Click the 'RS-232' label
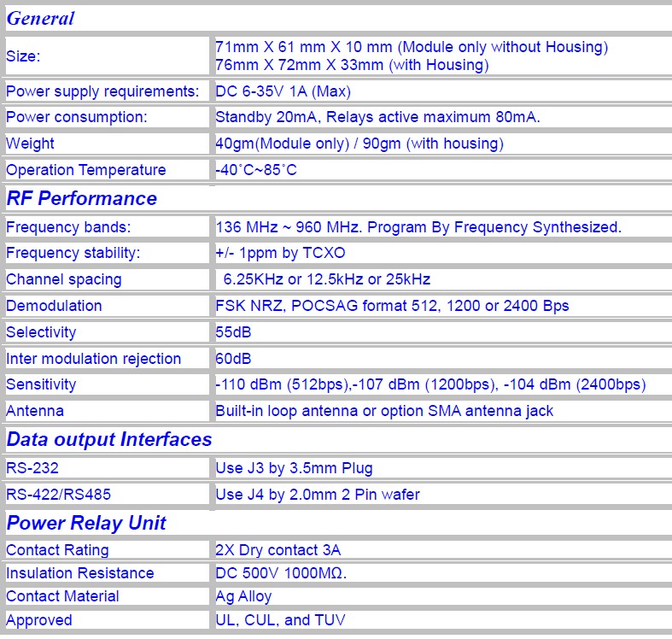This screenshot has height=639, width=672. coord(32,468)
